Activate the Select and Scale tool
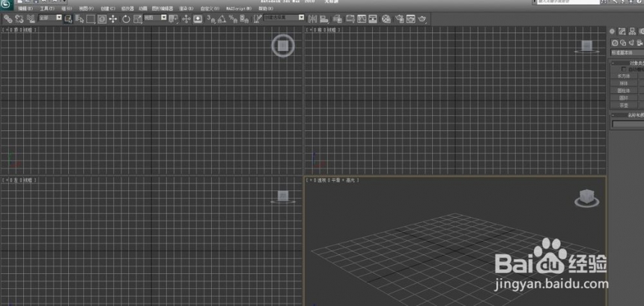 click(138, 19)
